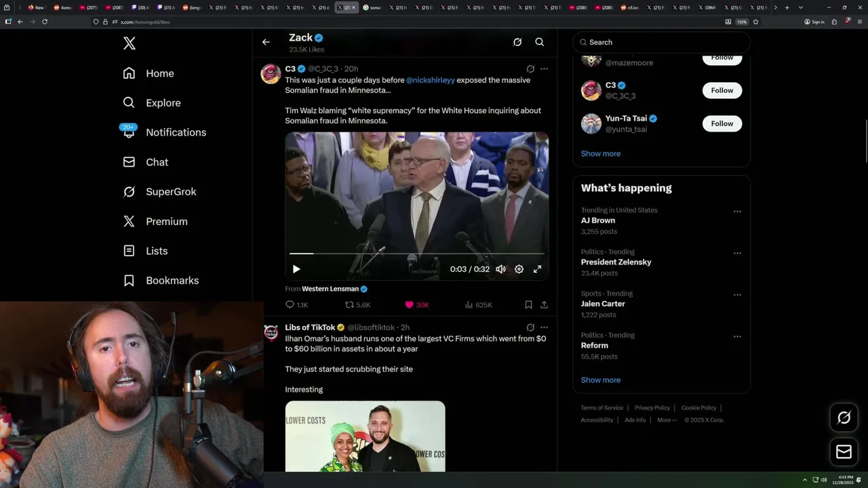Follow the C3 account in suggestions

pos(722,90)
